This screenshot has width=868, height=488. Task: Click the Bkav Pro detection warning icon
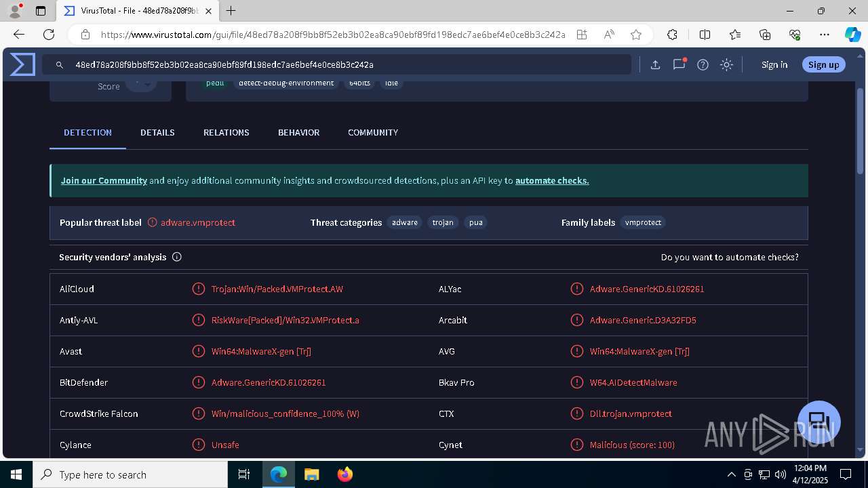tap(577, 382)
